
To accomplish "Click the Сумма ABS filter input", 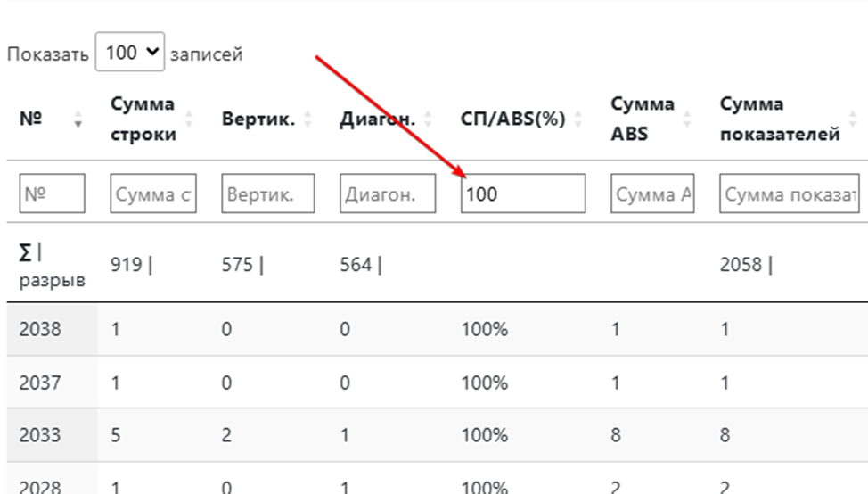I will tap(652, 193).
